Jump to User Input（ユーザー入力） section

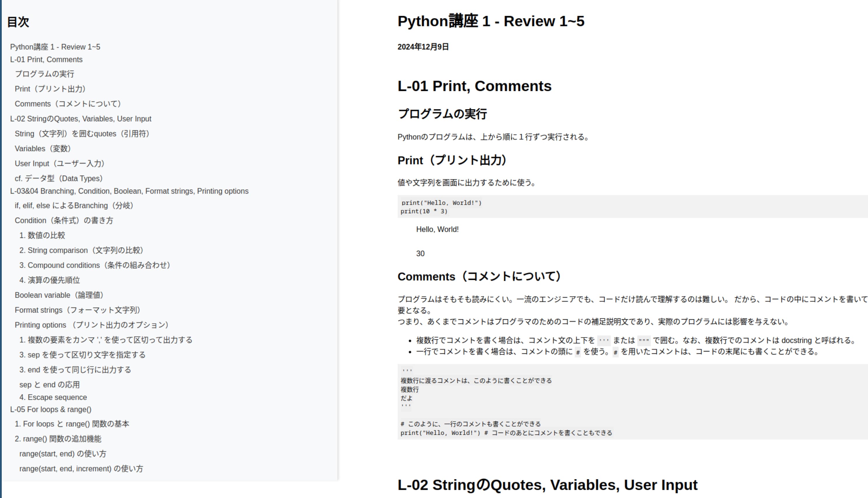pyautogui.click(x=59, y=164)
